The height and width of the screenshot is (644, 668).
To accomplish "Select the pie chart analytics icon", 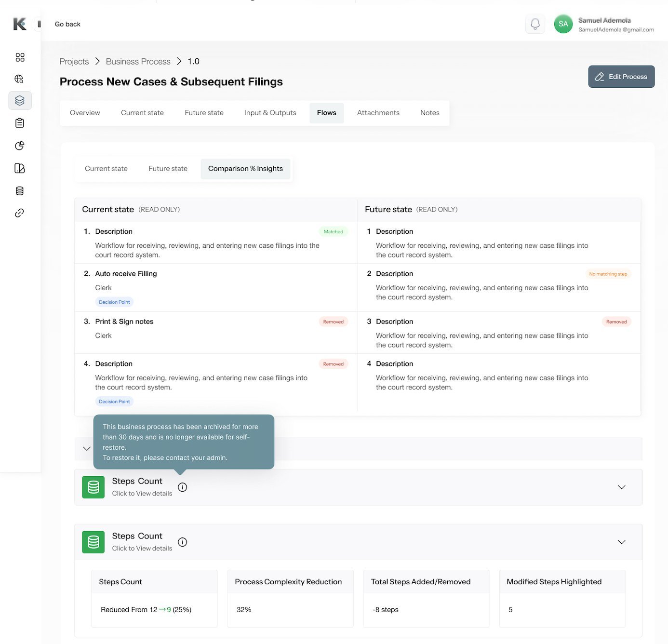I will coord(20,146).
